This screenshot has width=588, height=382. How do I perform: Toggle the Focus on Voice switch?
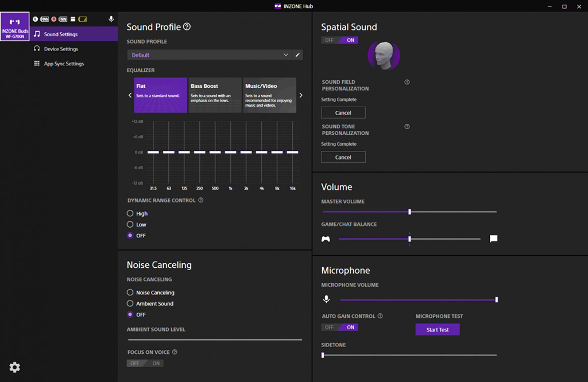[145, 363]
